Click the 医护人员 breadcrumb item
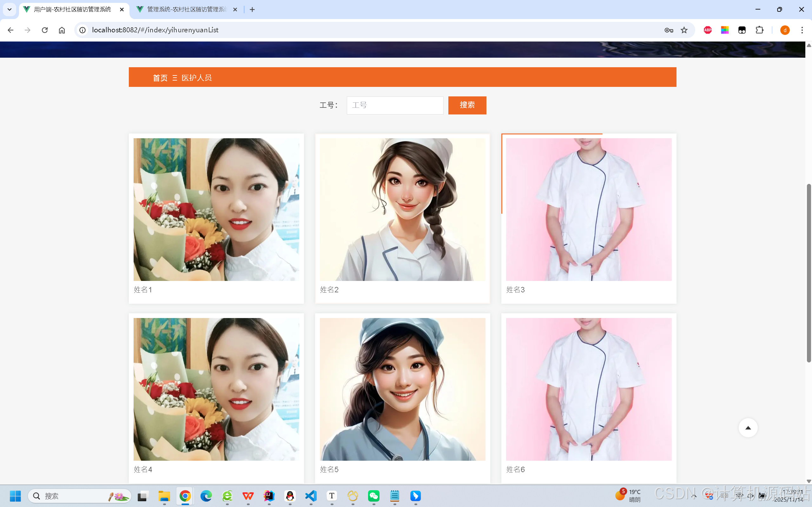The image size is (812, 507). pos(197,78)
